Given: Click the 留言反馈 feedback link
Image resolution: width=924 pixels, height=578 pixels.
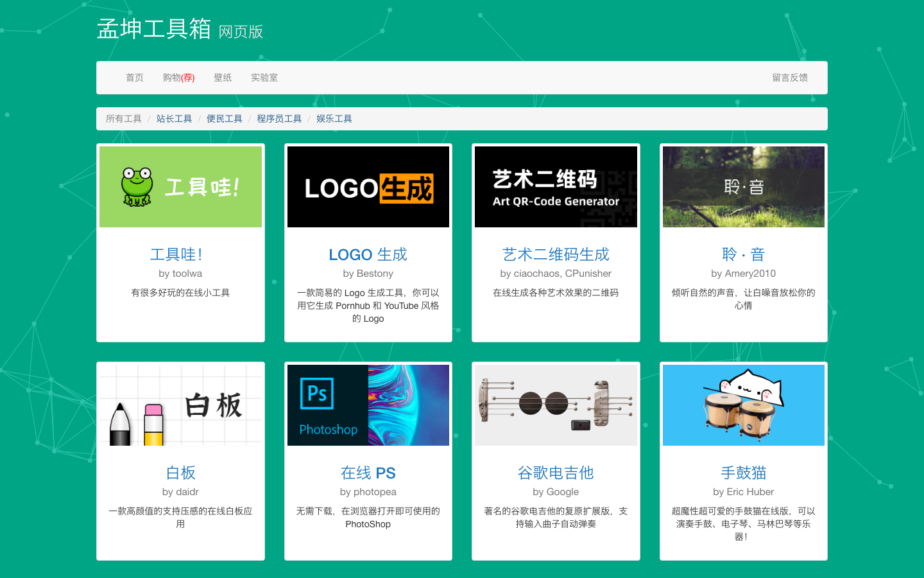Looking at the screenshot, I should tap(790, 77).
